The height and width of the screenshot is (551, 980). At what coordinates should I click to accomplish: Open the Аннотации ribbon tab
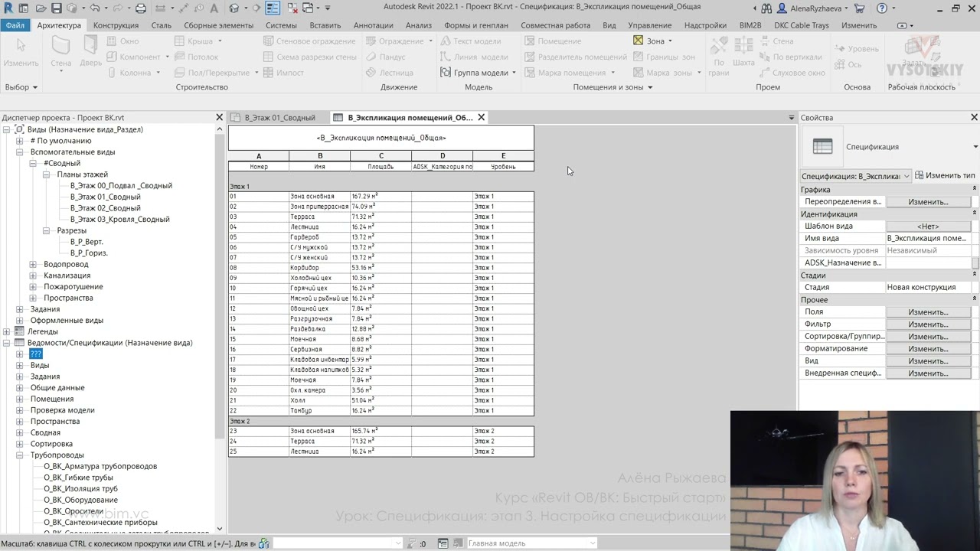(374, 25)
